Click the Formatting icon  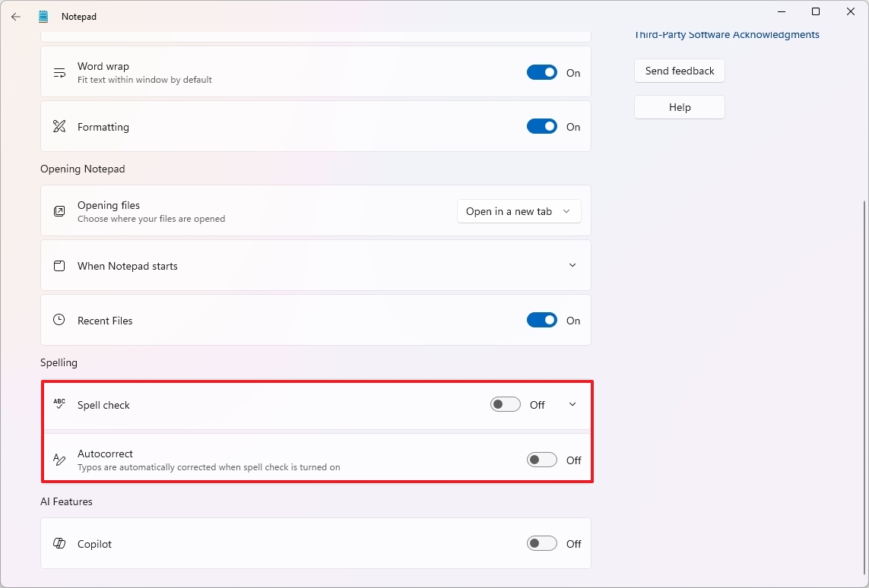tap(59, 126)
